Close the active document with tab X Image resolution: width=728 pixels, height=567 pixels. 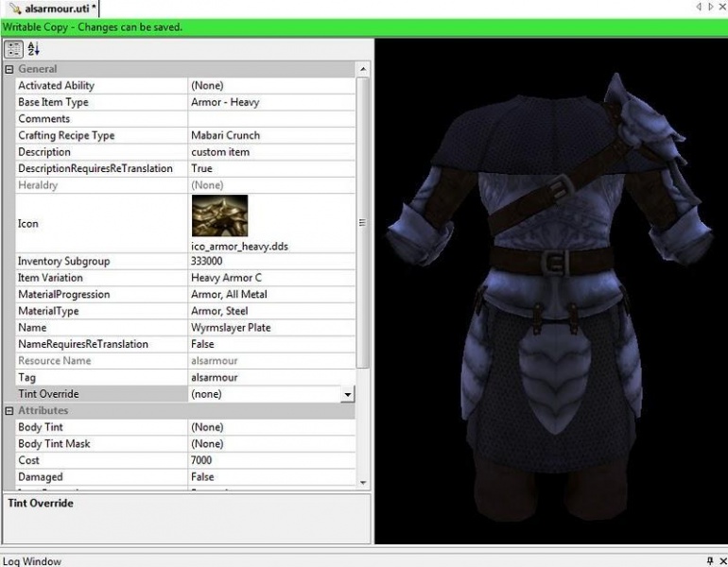[x=722, y=8]
